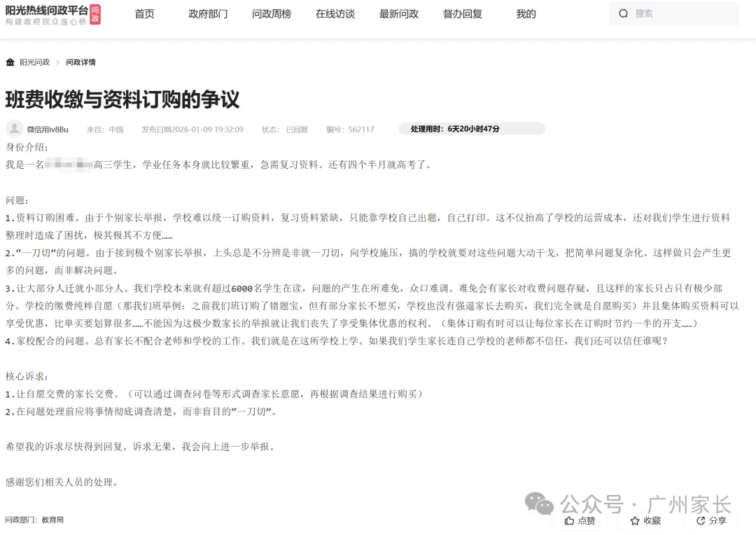Open the 首页 nav item
Screen dimensions: 756x535
coord(144,14)
